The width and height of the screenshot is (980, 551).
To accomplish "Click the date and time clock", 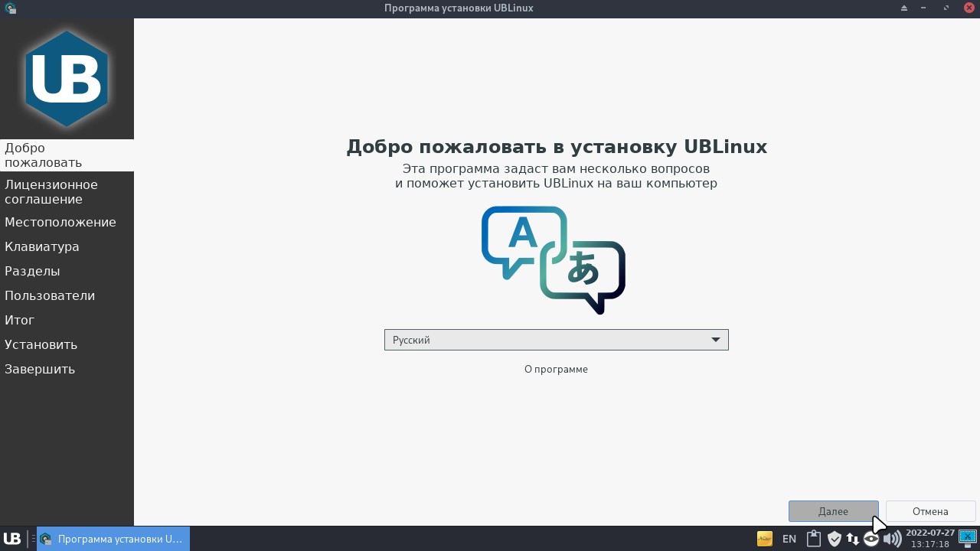I will pyautogui.click(x=930, y=539).
